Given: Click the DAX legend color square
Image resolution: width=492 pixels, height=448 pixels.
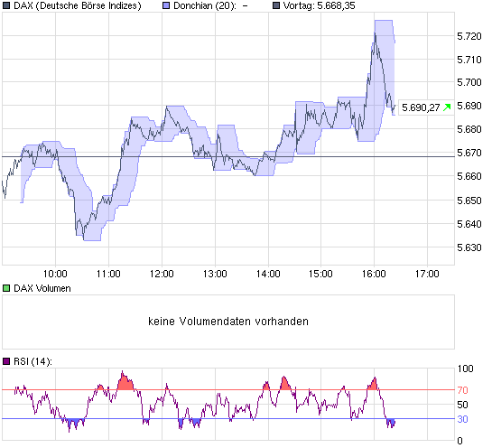Looking at the screenshot, I should (x=6, y=5).
